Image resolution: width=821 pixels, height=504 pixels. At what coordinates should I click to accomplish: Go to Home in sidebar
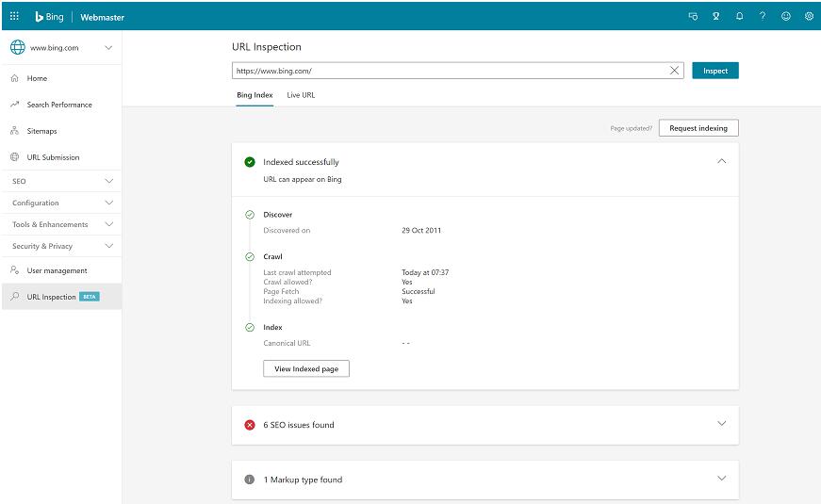[37, 78]
